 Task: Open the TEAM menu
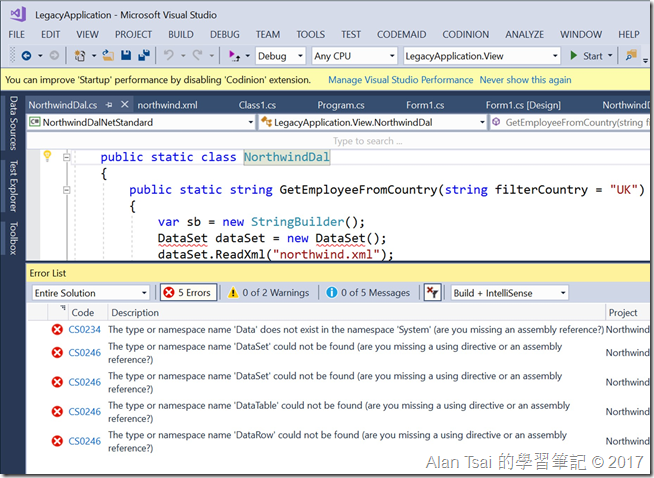coord(268,34)
